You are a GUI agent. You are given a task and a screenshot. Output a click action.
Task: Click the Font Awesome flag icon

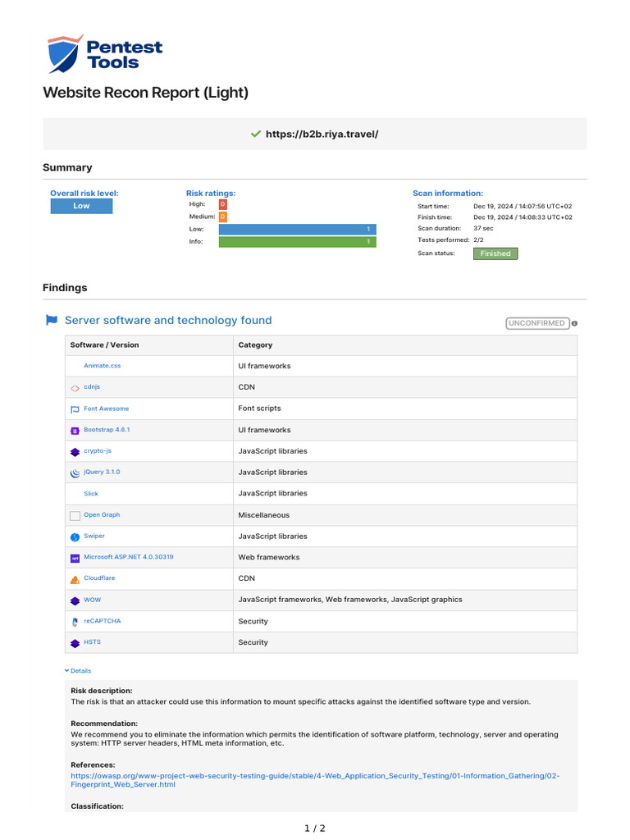(x=75, y=410)
